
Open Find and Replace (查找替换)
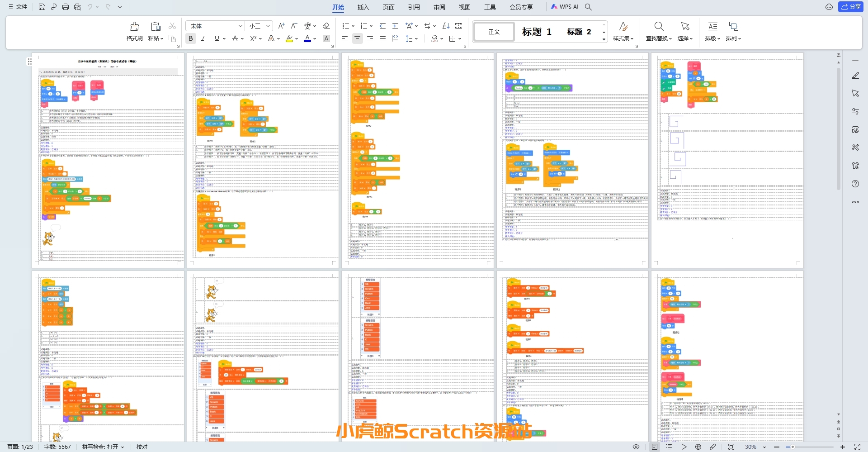click(x=659, y=27)
